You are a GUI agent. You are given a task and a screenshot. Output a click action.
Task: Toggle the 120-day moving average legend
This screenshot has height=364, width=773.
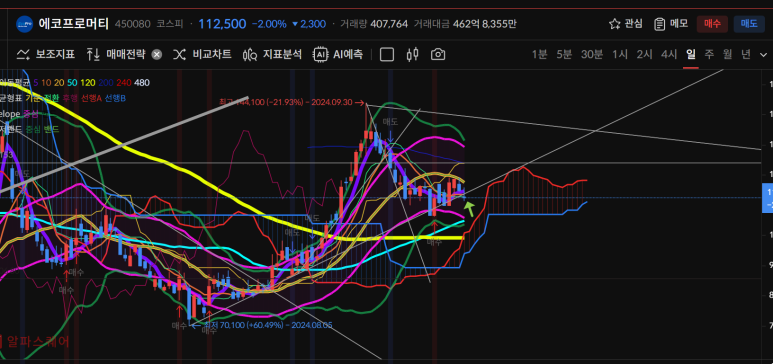[88, 83]
